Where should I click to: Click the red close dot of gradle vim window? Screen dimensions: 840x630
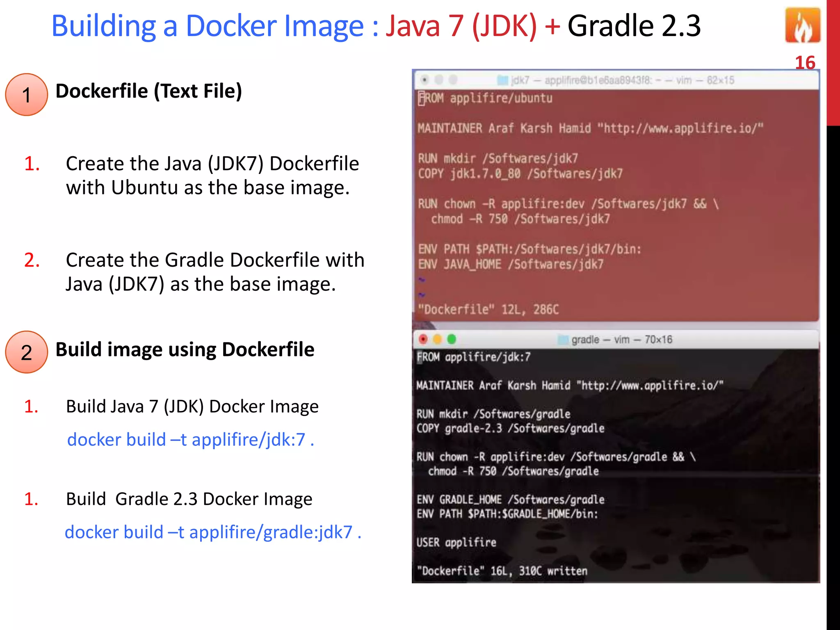423,339
